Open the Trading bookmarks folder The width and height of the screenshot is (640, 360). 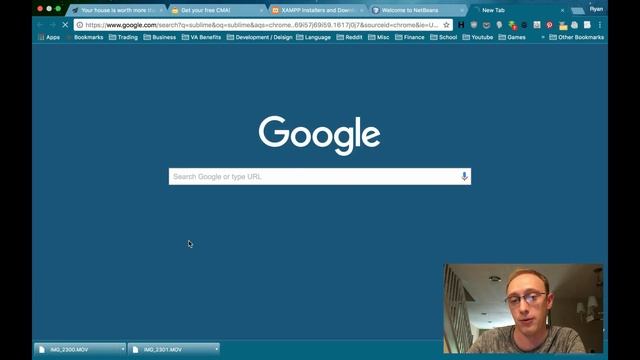[123, 37]
